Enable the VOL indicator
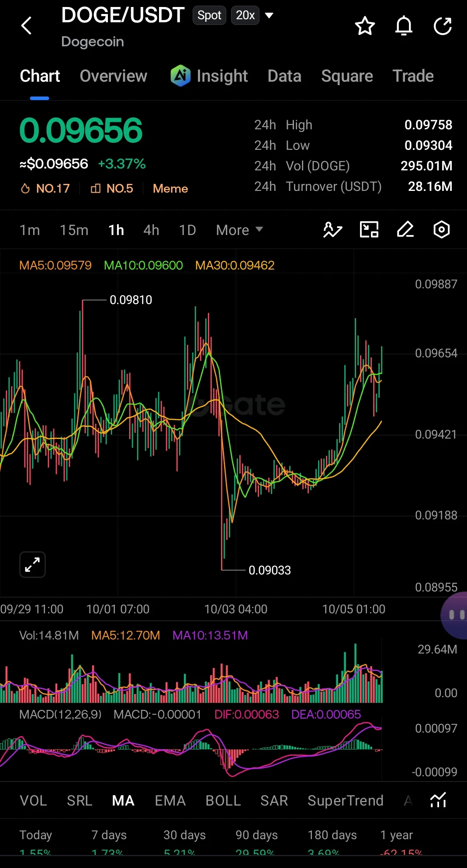Screen dimensions: 467x868 33,800
